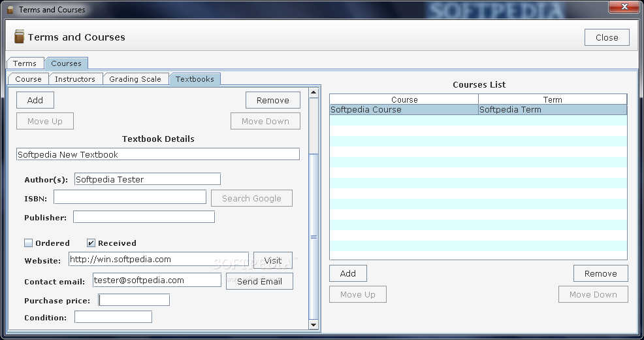The image size is (644, 340).
Task: Remove the selected course from Courses List
Action: [600, 273]
